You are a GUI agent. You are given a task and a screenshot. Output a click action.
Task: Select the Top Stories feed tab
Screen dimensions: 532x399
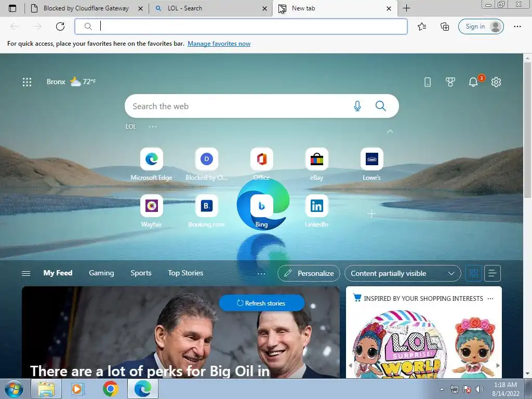[x=185, y=273]
